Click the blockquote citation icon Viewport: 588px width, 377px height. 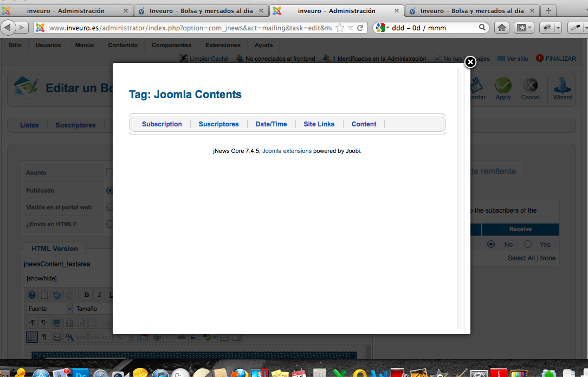(82, 337)
